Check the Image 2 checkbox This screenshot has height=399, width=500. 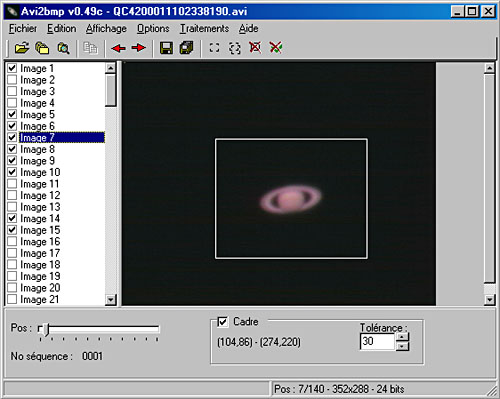coord(12,80)
